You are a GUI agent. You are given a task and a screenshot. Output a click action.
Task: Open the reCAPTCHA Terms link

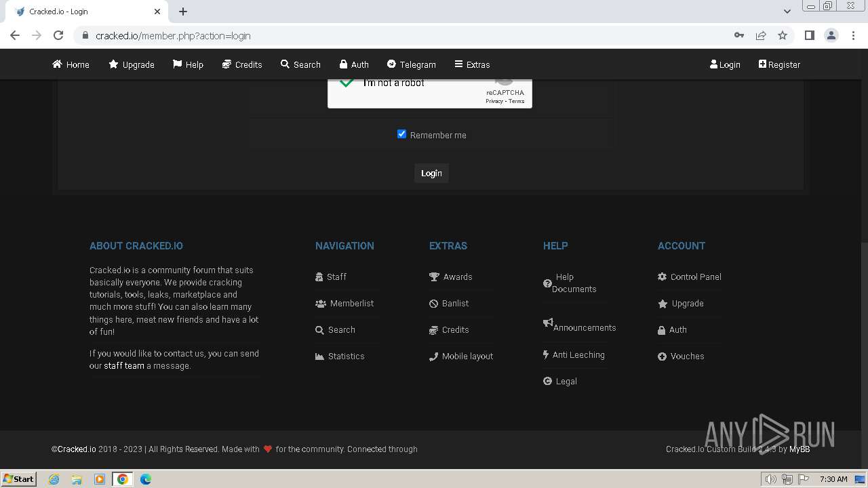[517, 101]
